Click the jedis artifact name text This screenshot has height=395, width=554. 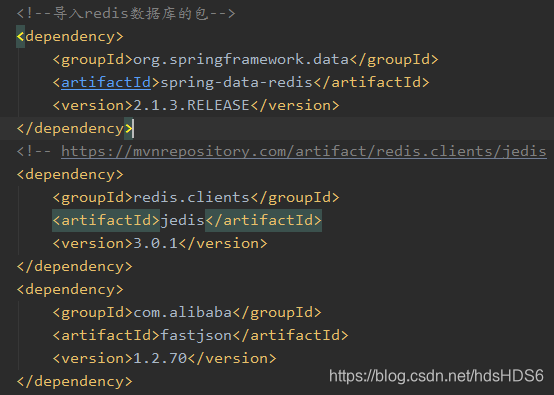pos(182,220)
